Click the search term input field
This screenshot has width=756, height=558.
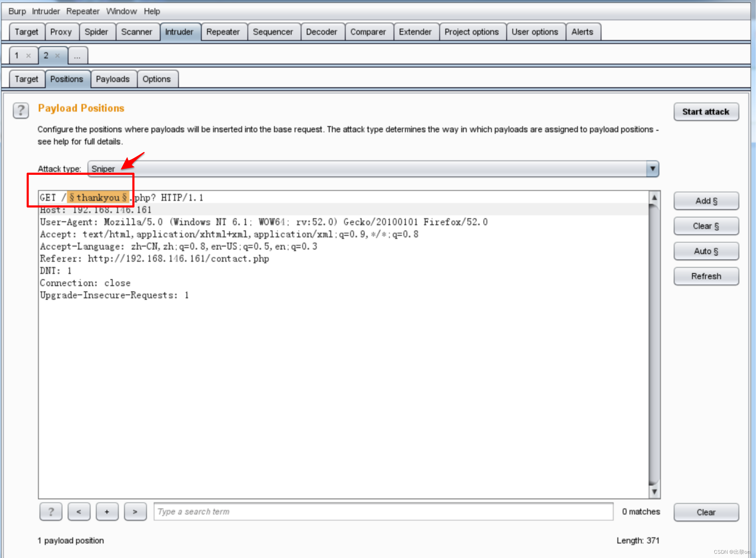tap(383, 512)
